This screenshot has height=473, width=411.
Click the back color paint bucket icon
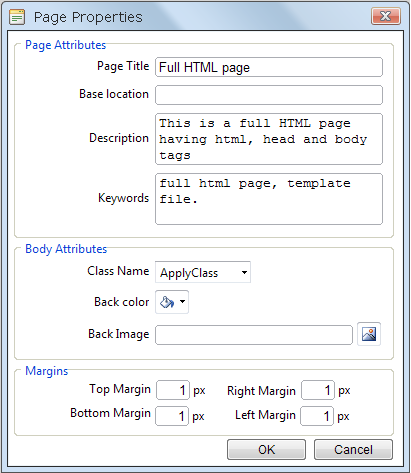pyautogui.click(x=167, y=302)
